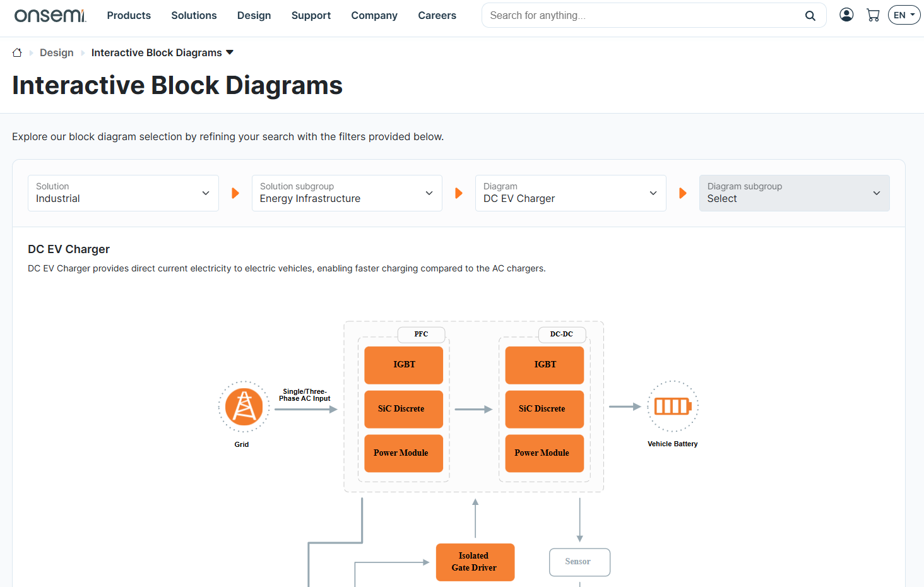Image resolution: width=924 pixels, height=587 pixels.
Task: Open the Diagram subgroup Select dropdown
Action: tap(794, 193)
